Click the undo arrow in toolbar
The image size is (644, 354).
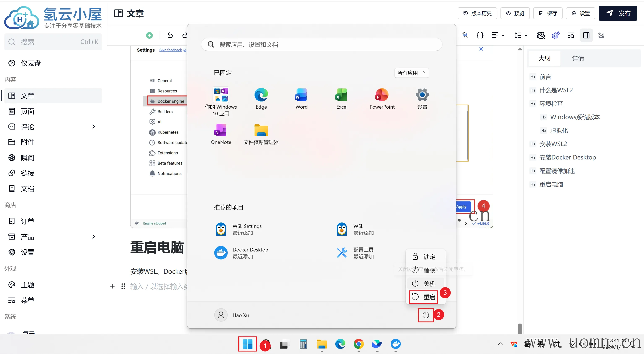coord(170,35)
